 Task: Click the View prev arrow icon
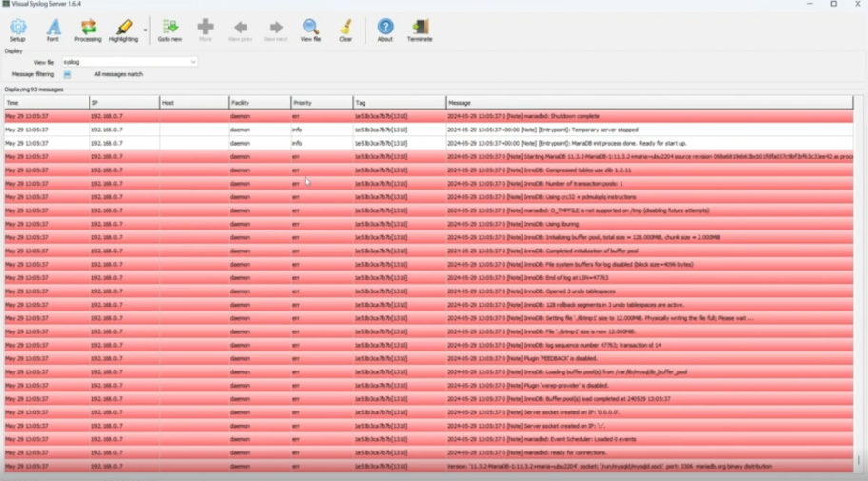[x=240, y=30]
